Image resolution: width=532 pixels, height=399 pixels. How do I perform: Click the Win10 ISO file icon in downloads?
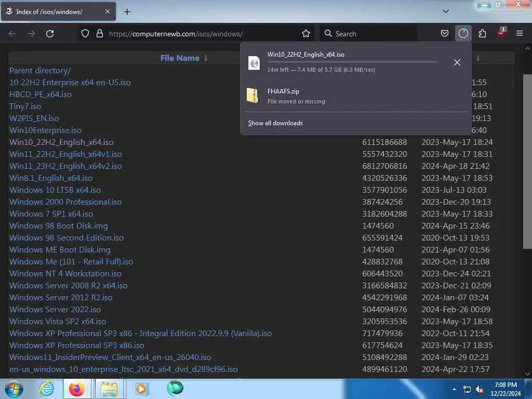coord(254,63)
